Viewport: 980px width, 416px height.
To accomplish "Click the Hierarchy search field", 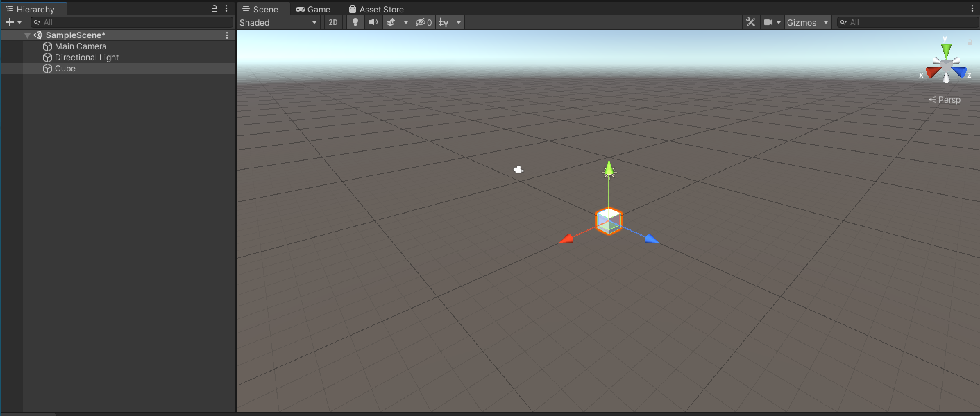I will (x=132, y=22).
